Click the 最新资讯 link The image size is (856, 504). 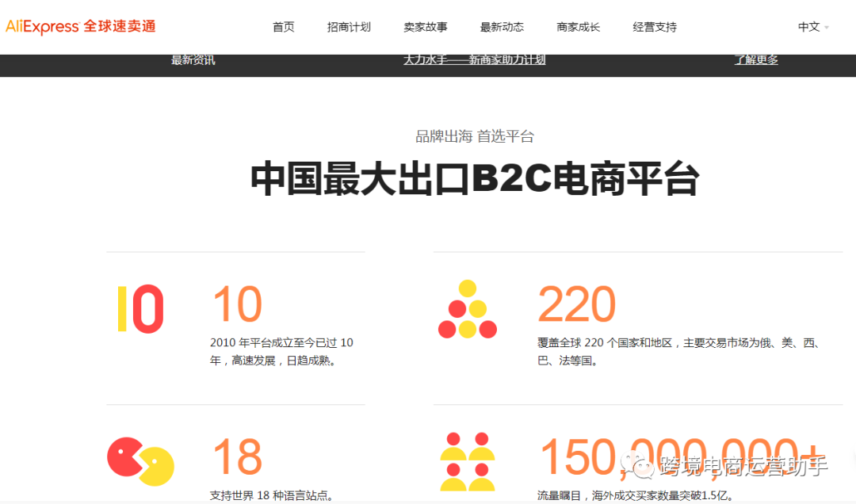[193, 58]
